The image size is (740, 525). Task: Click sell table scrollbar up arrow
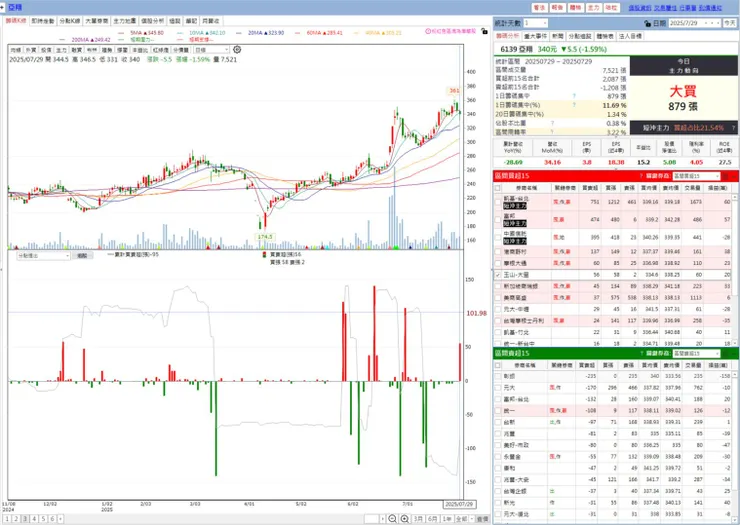click(735, 374)
